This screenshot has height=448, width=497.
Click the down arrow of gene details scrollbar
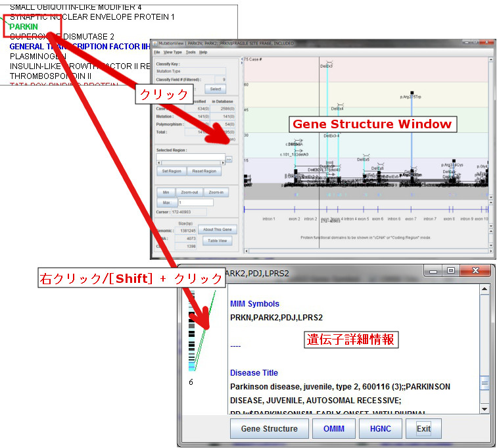485,409
